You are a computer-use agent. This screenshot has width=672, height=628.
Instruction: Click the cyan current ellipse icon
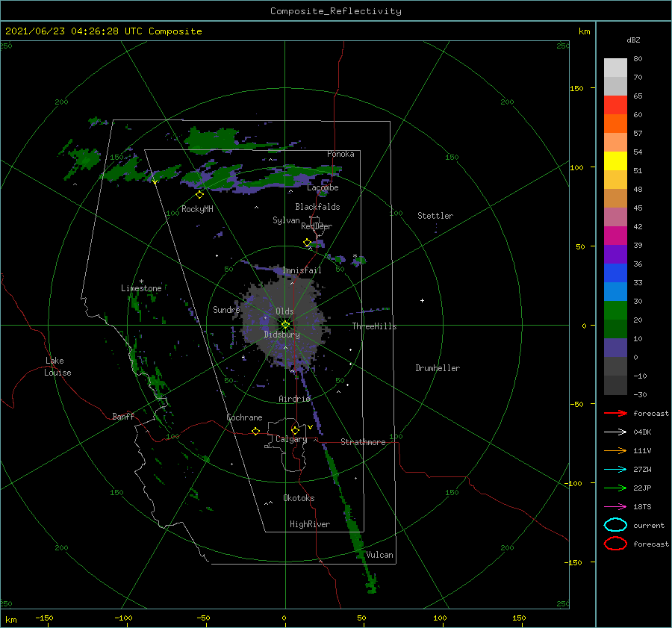(615, 525)
